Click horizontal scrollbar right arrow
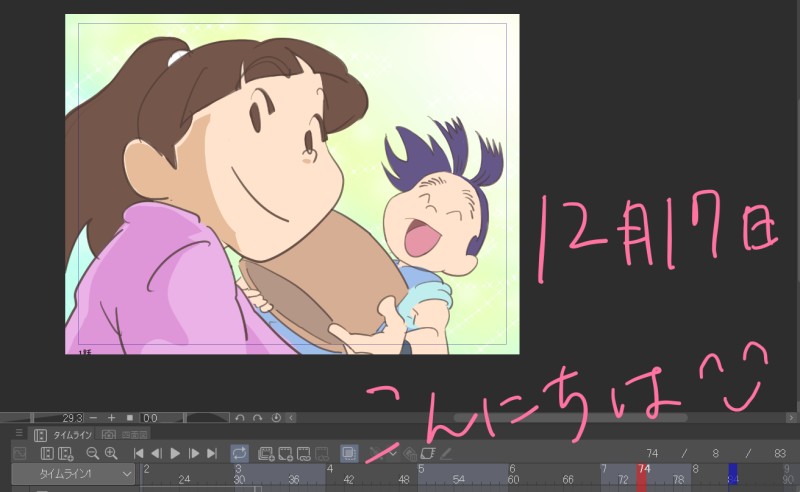800x492 pixels. (791, 418)
